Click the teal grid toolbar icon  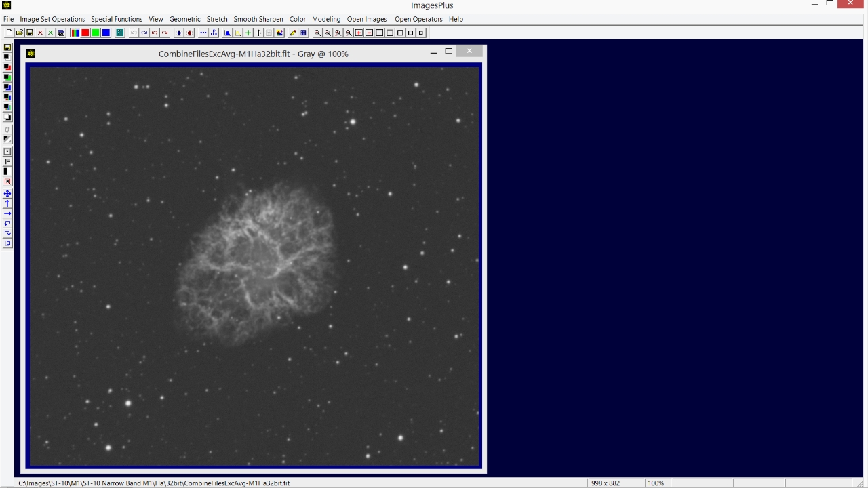(x=119, y=33)
